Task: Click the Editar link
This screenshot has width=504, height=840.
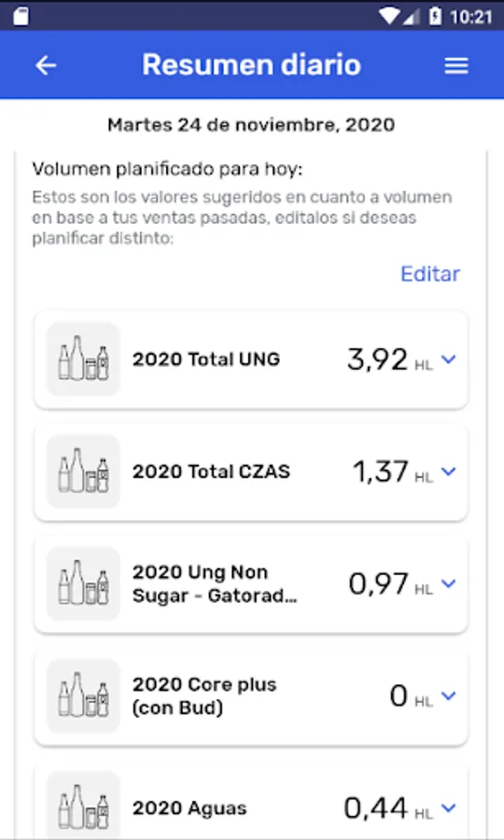Action: [x=430, y=273]
